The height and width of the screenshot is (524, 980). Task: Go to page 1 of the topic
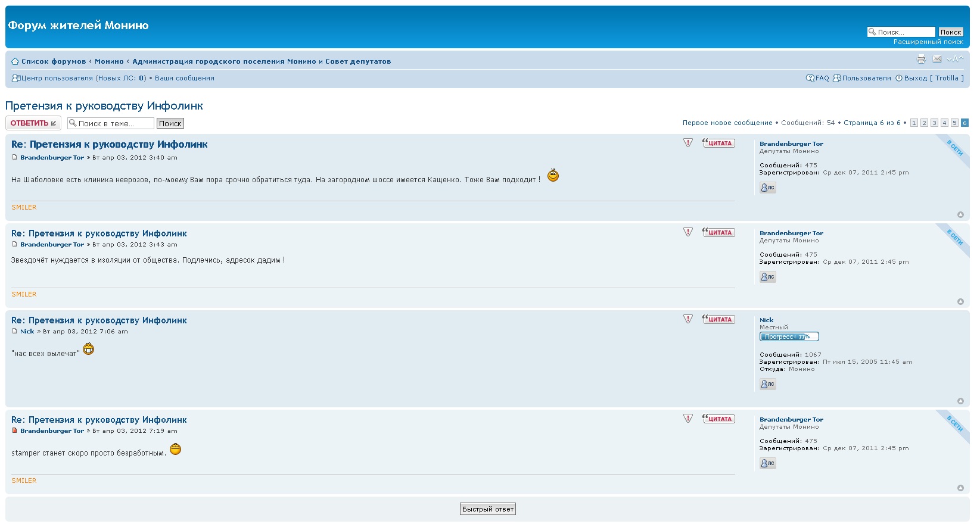(x=914, y=123)
